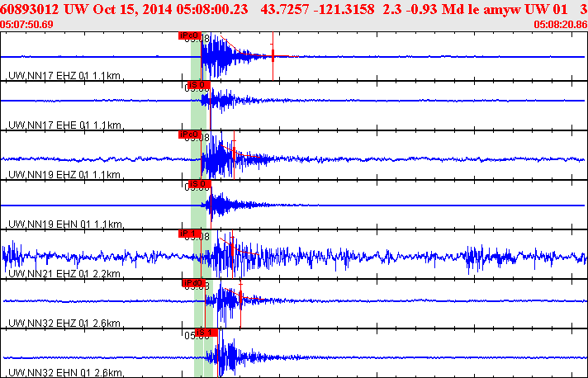Click the red P pick flag on NN19 EHZ

click(x=189, y=135)
